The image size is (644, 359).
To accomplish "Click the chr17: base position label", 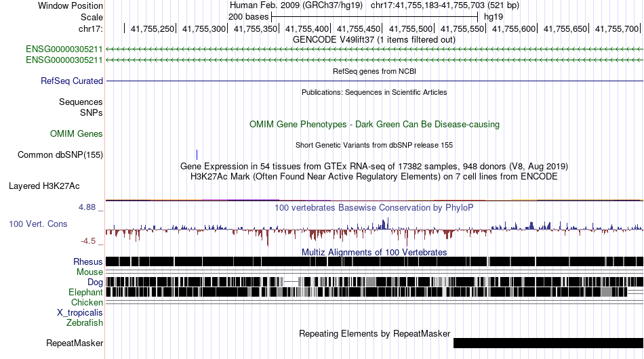I will tap(90, 28).
